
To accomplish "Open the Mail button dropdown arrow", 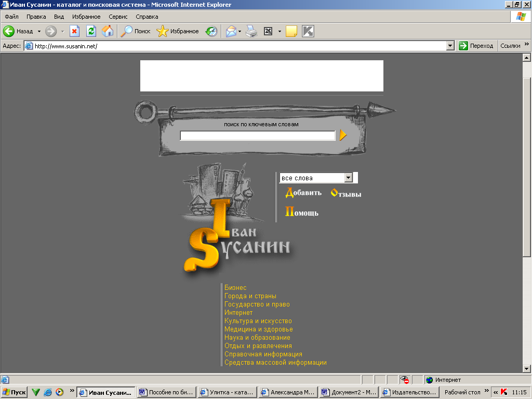I will (x=240, y=31).
